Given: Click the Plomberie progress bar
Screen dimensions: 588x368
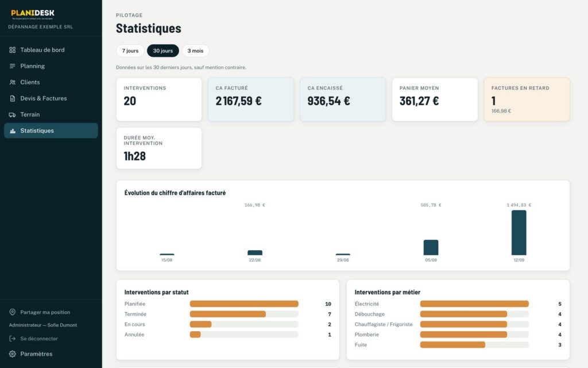Looking at the screenshot, I should pos(474,335).
